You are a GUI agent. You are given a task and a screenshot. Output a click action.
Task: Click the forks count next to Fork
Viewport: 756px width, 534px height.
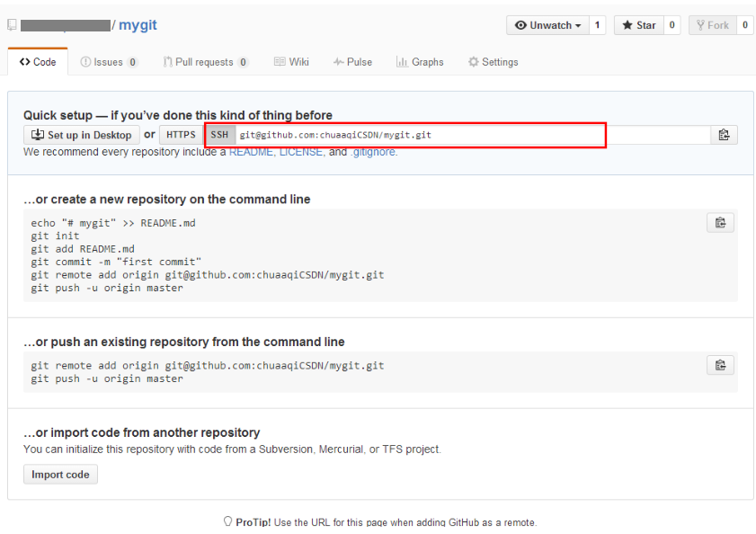click(x=745, y=25)
